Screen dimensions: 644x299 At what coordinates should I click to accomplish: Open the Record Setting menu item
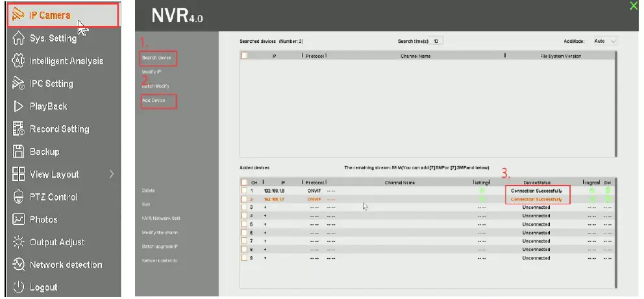click(63, 129)
